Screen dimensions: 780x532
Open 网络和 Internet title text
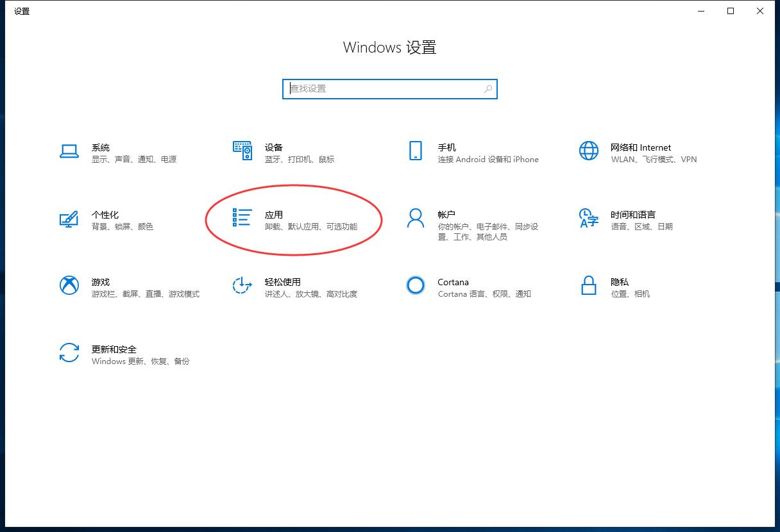click(641, 147)
